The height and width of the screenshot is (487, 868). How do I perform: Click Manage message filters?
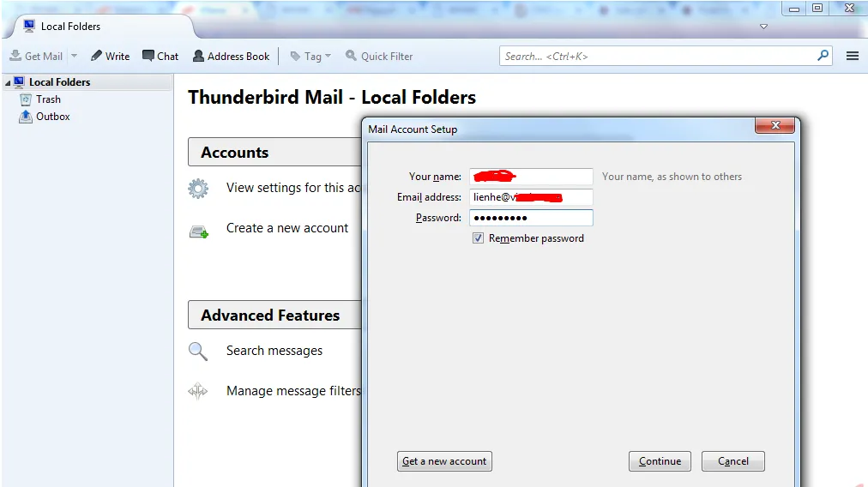293,391
